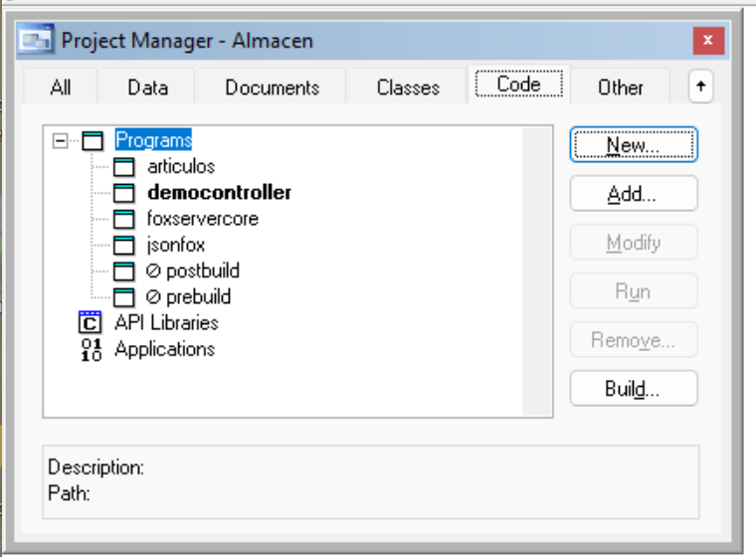Click the articulos program file icon
The image size is (756, 557).
(124, 167)
